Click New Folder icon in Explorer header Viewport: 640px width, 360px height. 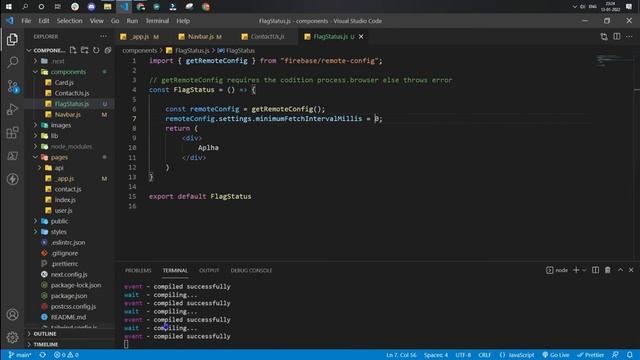84,50
